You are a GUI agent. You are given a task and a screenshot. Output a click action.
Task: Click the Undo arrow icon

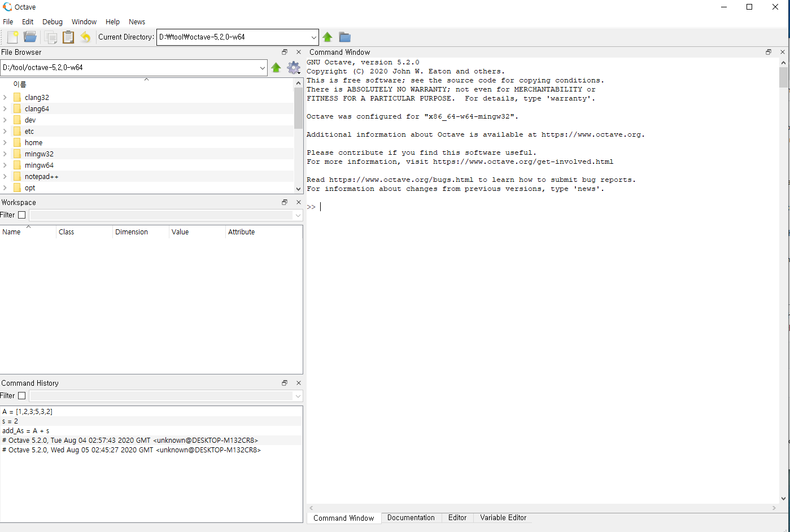click(x=85, y=37)
